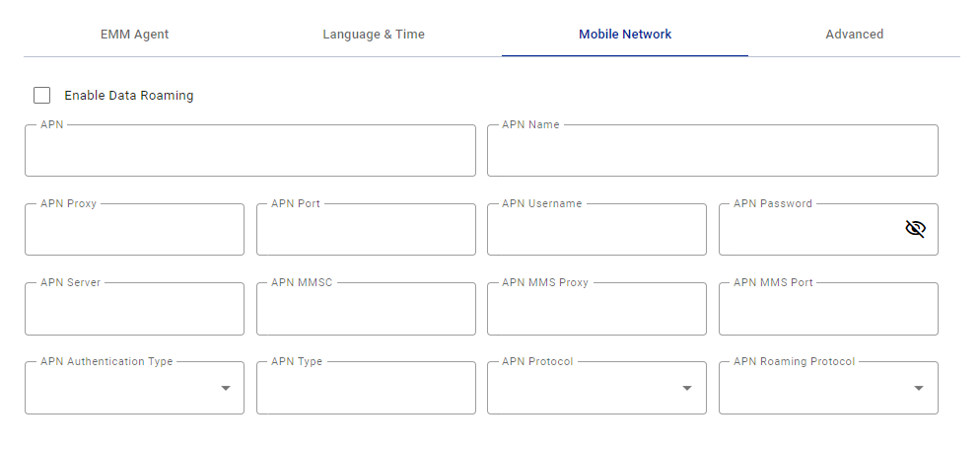Screen dimensions: 980x451
Task: Select the Mobile Network tab
Action: 625,35
